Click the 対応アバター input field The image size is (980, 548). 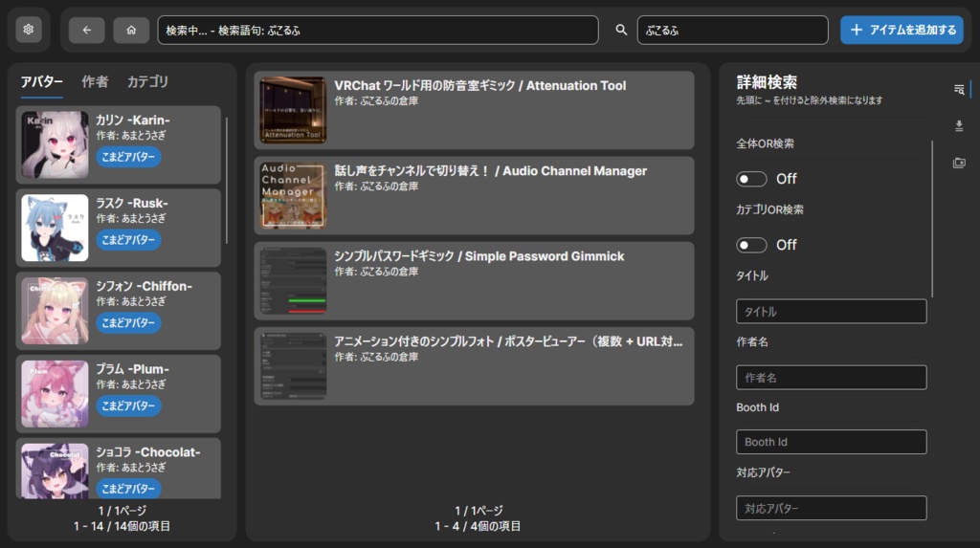[832, 508]
